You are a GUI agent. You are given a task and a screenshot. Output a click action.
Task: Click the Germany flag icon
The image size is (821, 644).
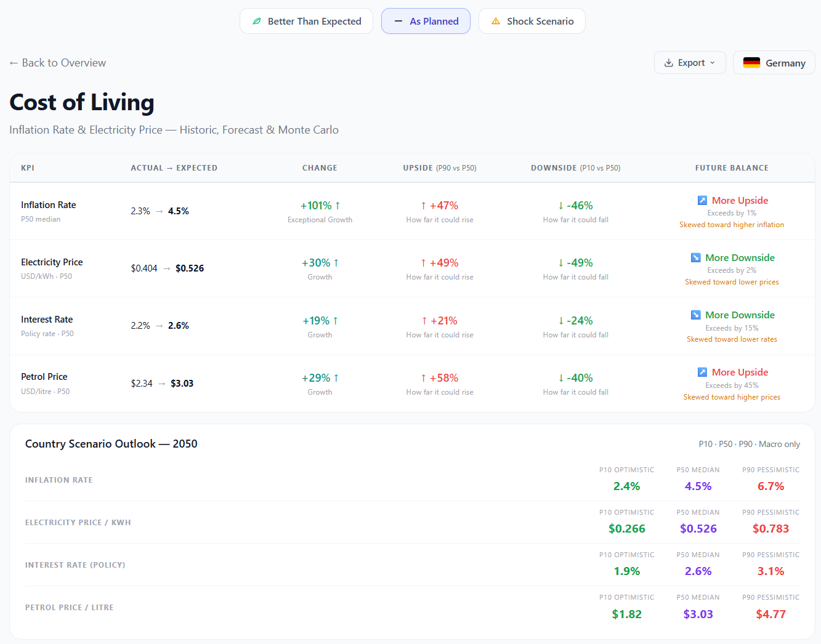pos(751,62)
